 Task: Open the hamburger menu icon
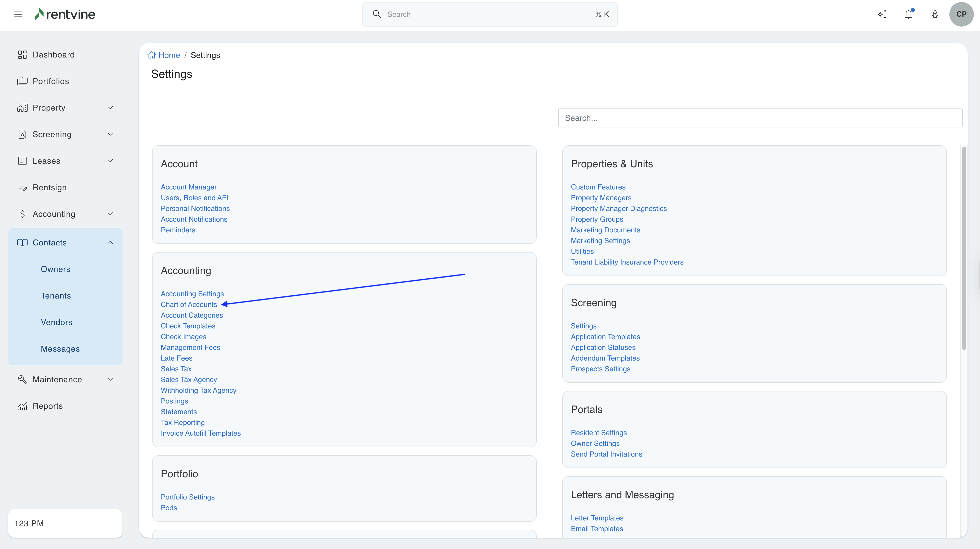click(x=18, y=15)
